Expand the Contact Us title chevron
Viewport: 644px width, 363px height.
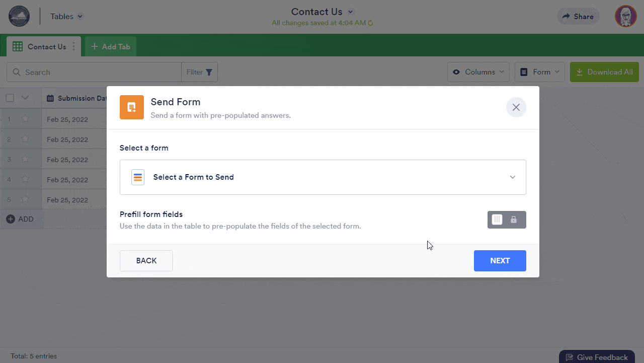[x=351, y=12]
